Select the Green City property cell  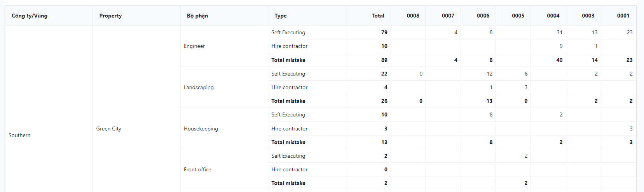tap(109, 129)
